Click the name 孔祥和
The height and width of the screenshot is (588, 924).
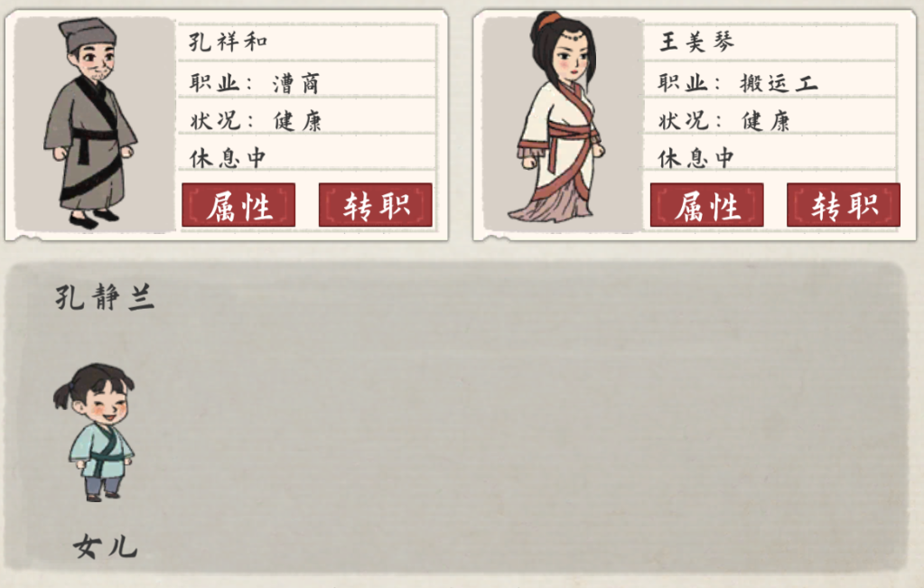(x=228, y=42)
